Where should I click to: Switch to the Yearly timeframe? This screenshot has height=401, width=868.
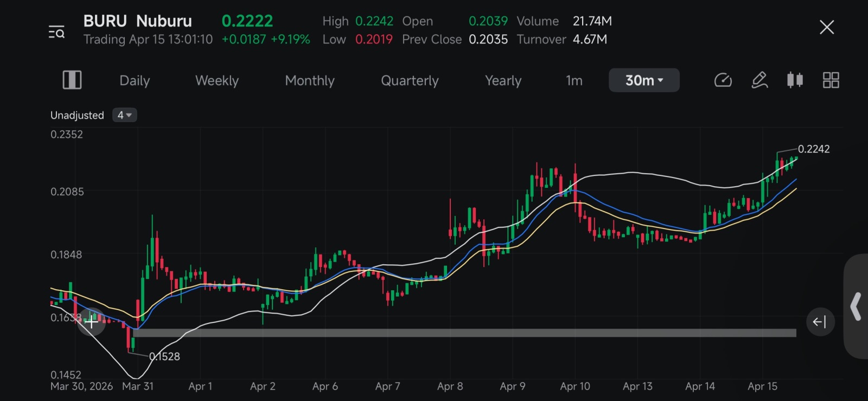click(x=503, y=80)
